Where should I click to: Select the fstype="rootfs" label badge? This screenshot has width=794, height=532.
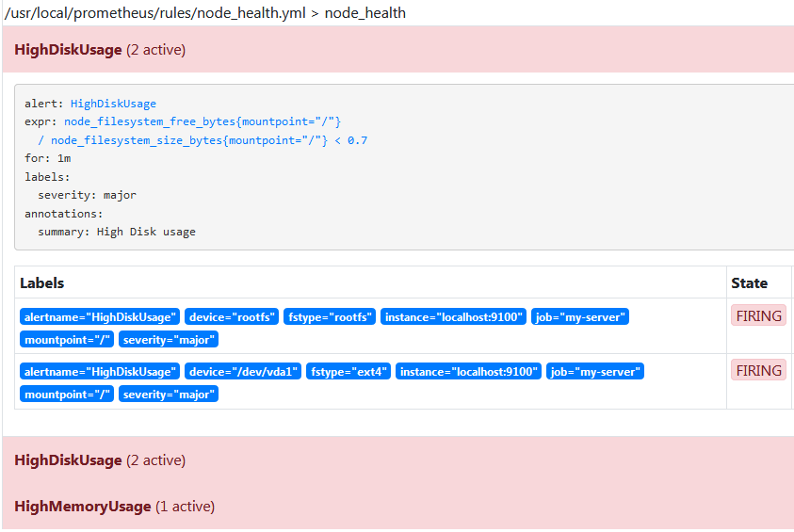[x=330, y=317]
